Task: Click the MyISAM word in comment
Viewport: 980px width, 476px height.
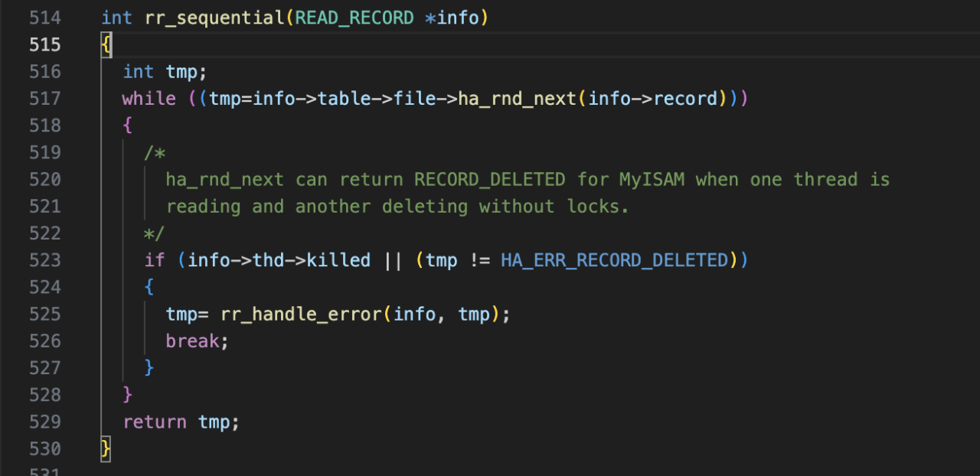Action: (652, 180)
